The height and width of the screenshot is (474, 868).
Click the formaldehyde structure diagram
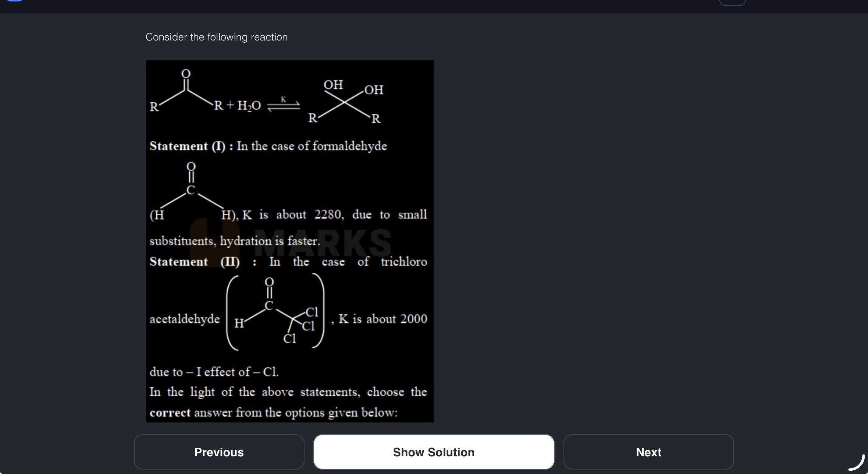(x=191, y=191)
